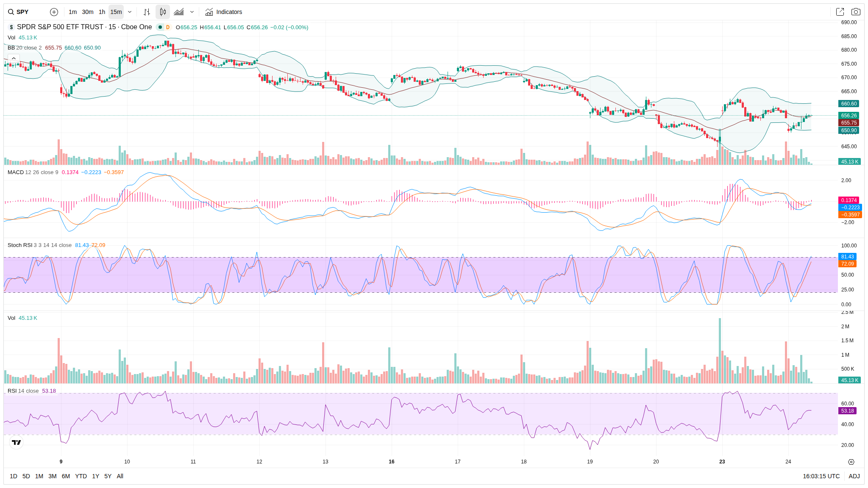Viewport: 868px width, 488px height.
Task: Open chart in fullscreen popup
Action: pyautogui.click(x=840, y=12)
